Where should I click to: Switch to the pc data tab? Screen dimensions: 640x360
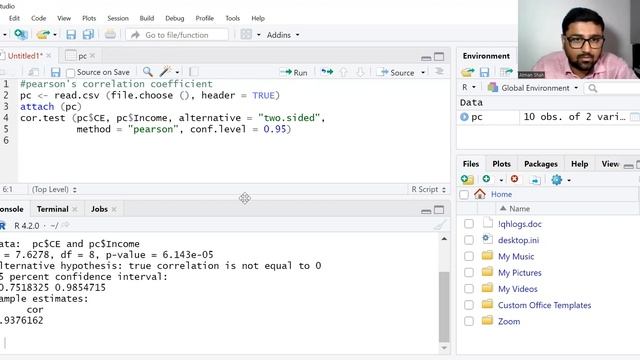coord(82,56)
